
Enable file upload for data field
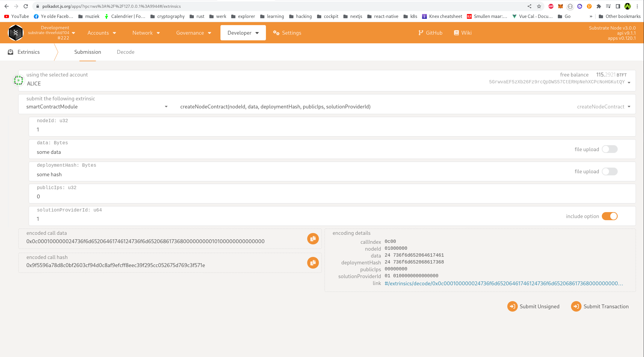pyautogui.click(x=610, y=149)
